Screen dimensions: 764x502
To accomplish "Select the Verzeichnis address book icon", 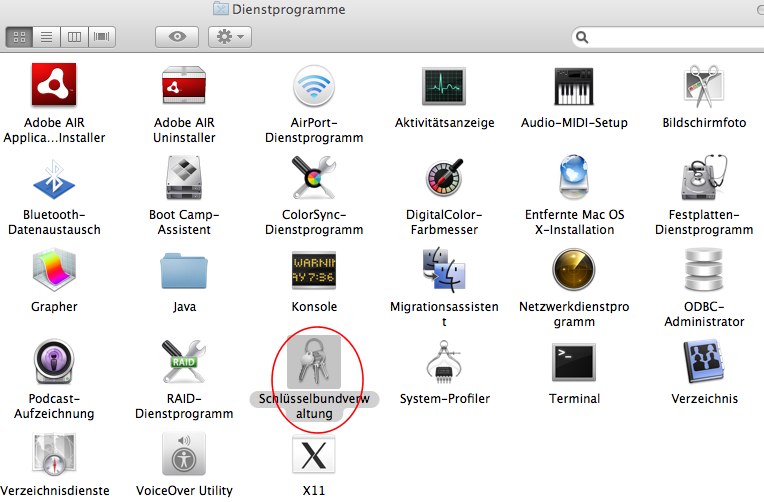I will (x=704, y=362).
